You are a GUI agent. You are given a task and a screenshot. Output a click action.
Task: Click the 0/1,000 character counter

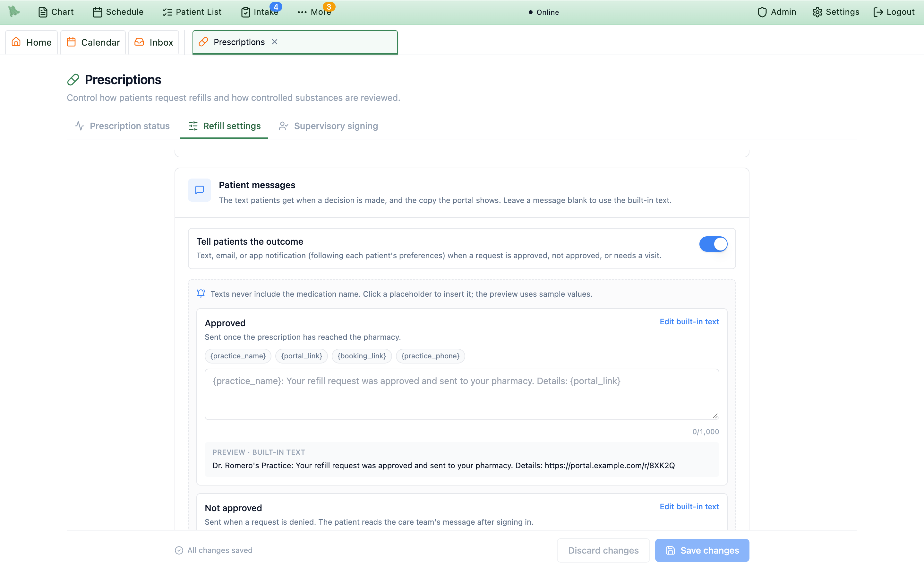click(706, 432)
